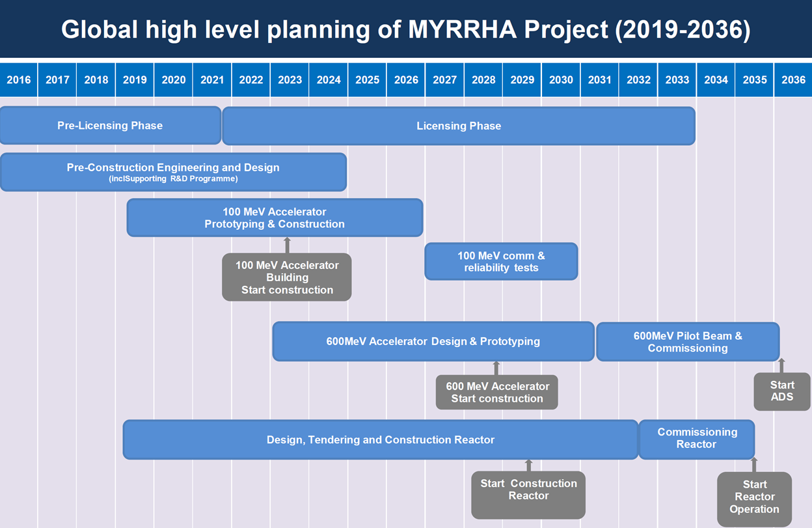Click the Global high level planning title
Viewport: 812px width, 528px height.
click(x=406, y=30)
